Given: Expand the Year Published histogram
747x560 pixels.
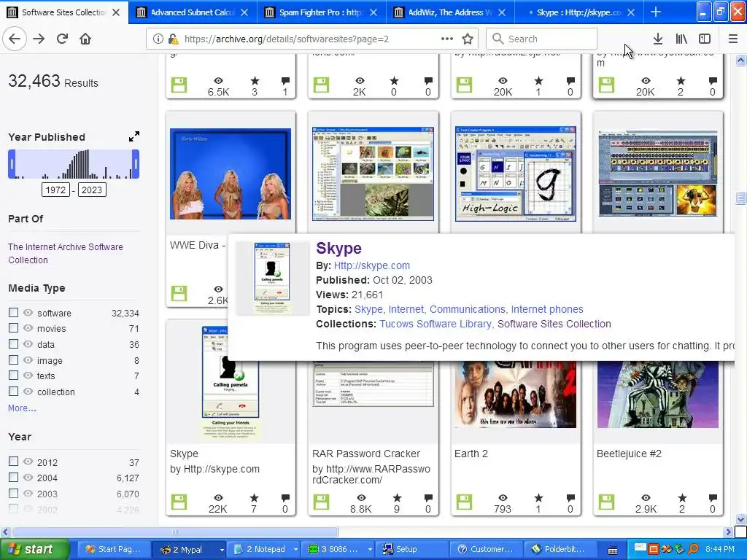Looking at the screenshot, I should pos(134,136).
